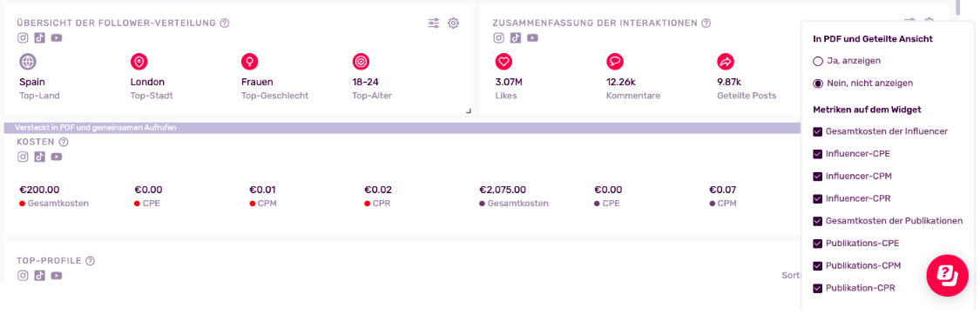The image size is (980, 321).
Task: Toggle Influencer-CPM checkbox
Action: [817, 176]
